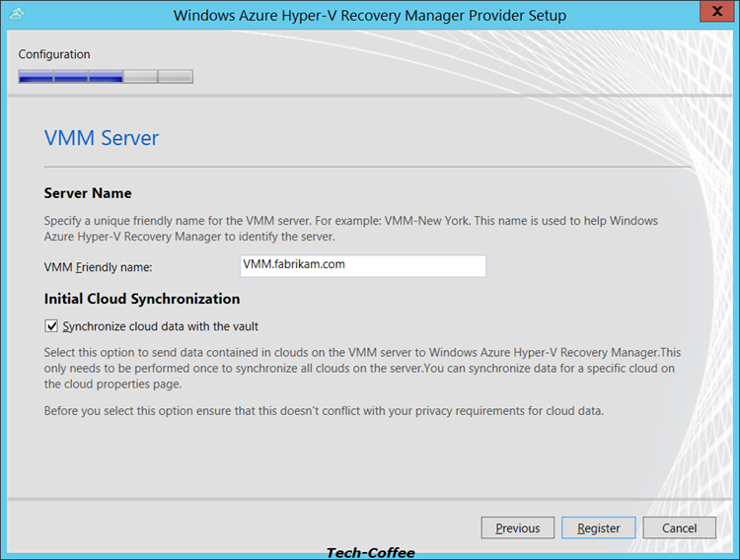Click the Configuration progress bar

pos(106,77)
